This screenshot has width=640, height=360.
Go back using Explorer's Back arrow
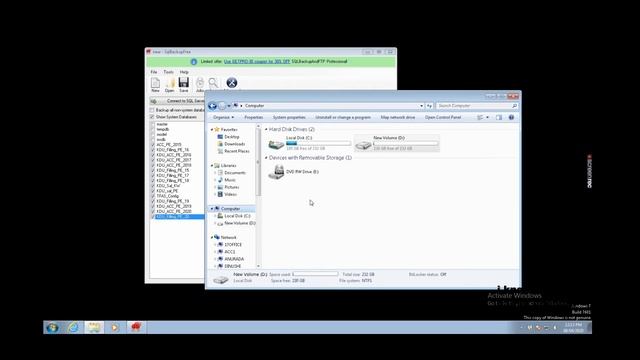click(x=212, y=106)
